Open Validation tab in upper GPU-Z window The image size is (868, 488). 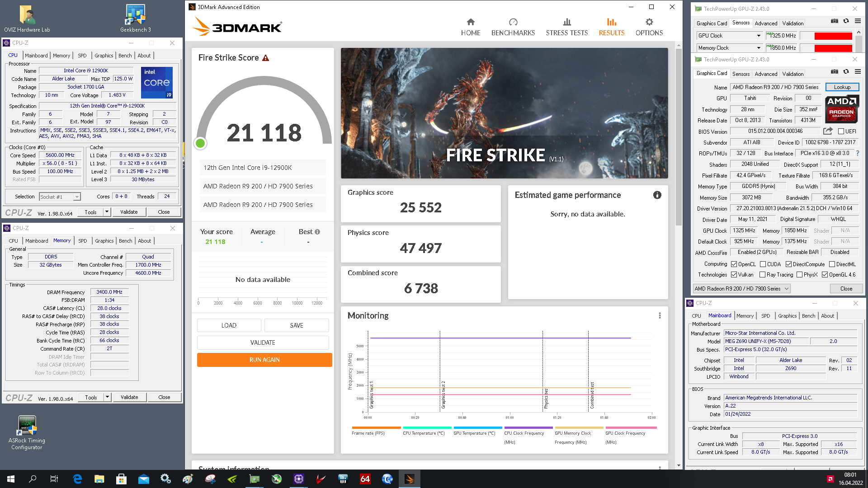[793, 23]
